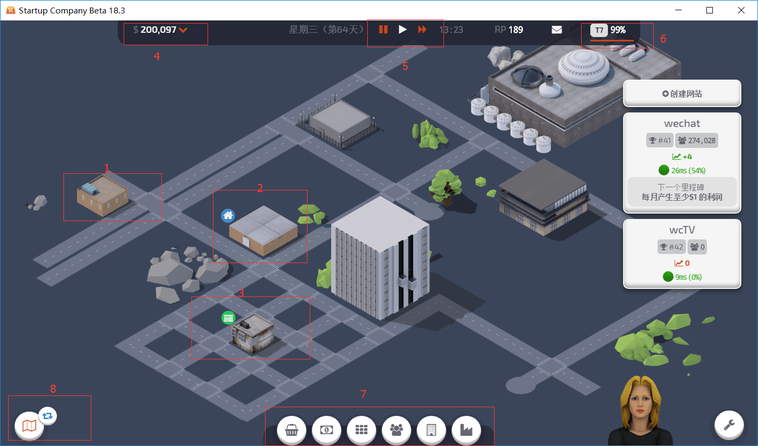The width and height of the screenshot is (758, 446).
Task: Click the swap arrows icon near map
Action: click(x=47, y=416)
